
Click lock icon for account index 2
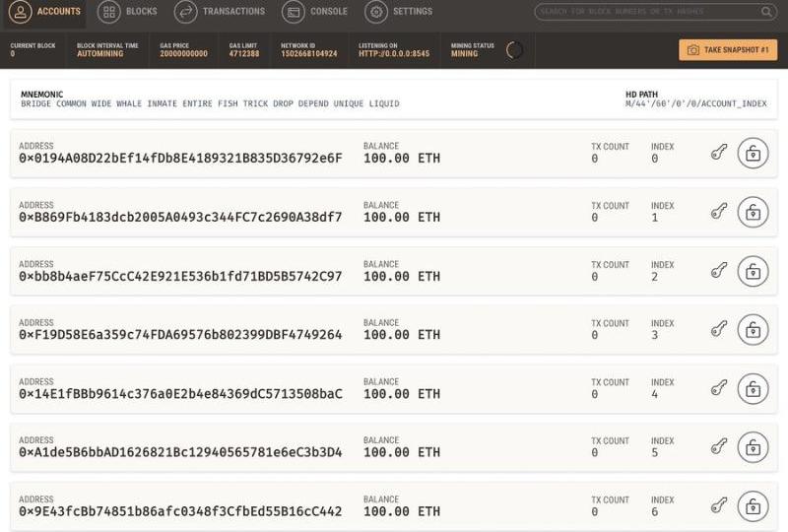point(753,271)
